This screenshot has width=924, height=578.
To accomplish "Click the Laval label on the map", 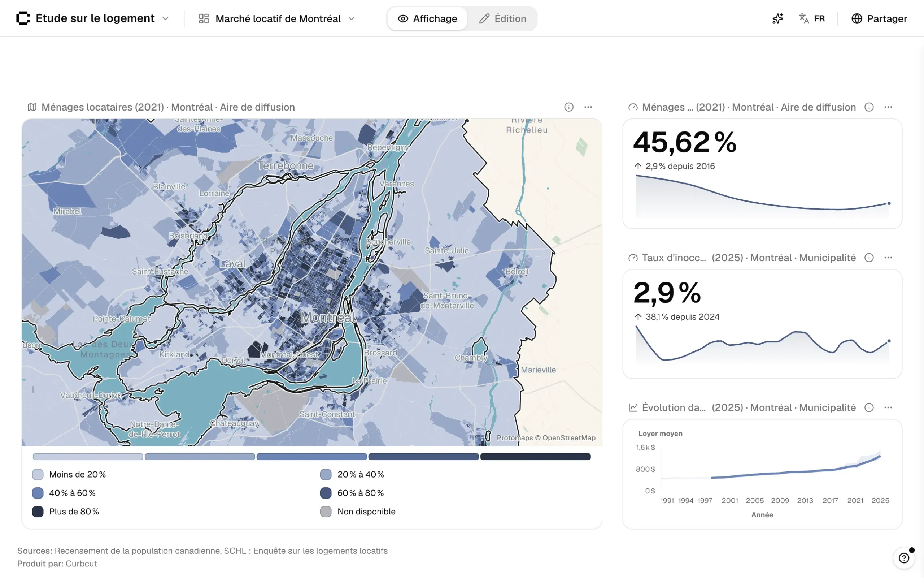I will (232, 263).
